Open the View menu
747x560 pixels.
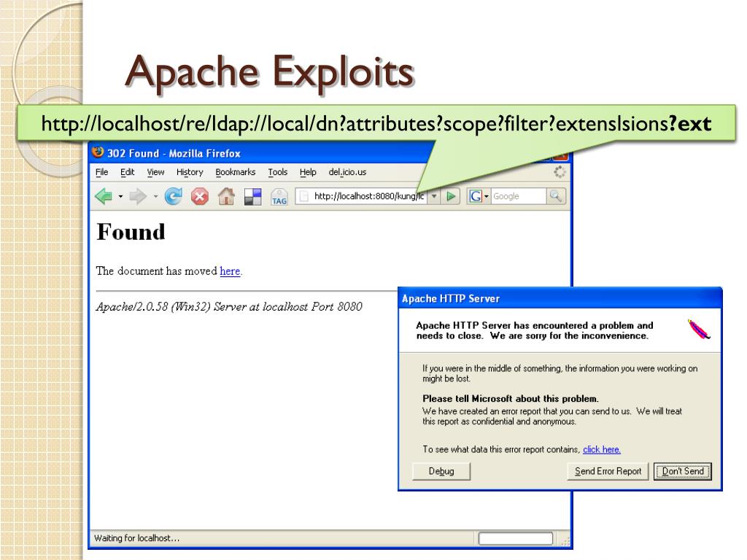tap(155, 172)
